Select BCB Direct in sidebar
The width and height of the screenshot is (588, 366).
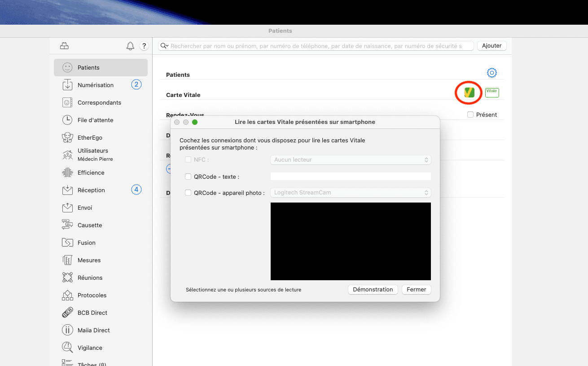92,313
